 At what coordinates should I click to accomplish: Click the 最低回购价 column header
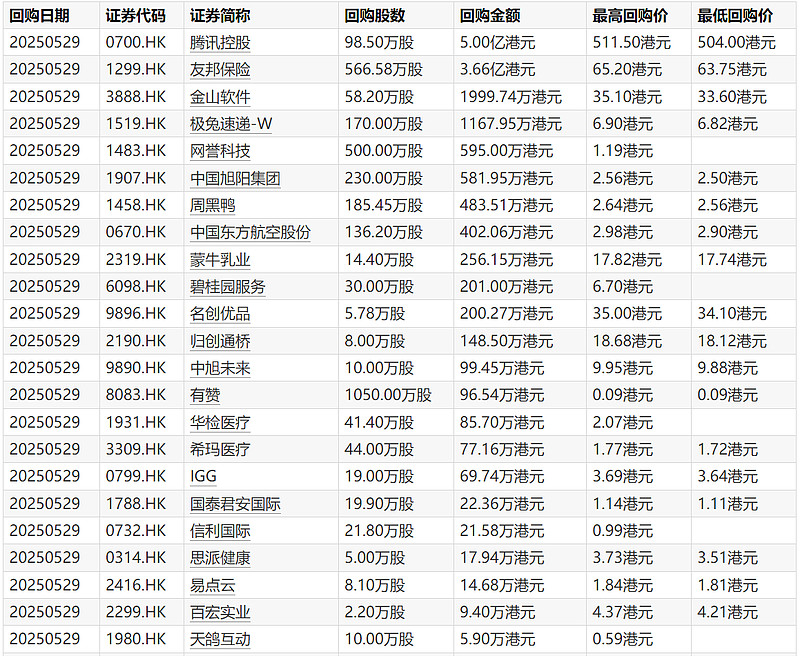pos(735,16)
